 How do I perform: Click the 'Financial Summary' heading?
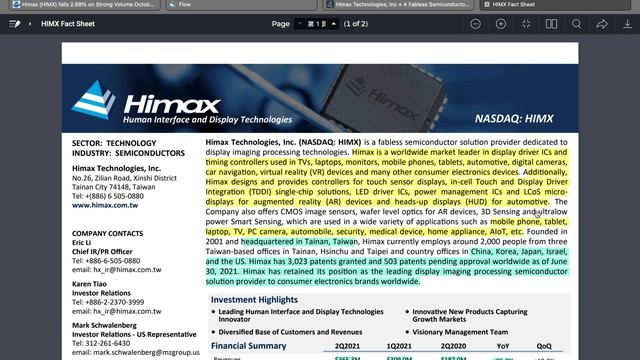click(249, 346)
